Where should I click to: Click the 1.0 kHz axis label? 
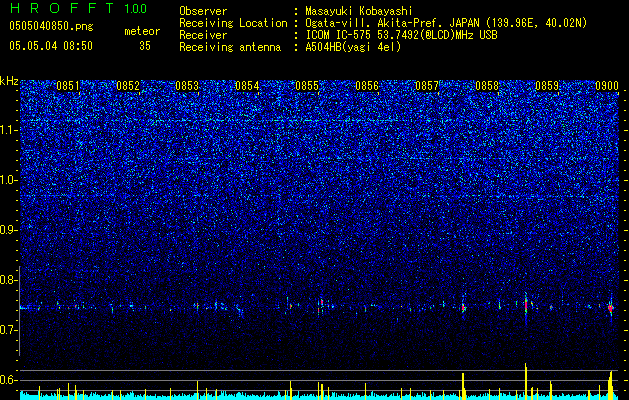[9, 180]
